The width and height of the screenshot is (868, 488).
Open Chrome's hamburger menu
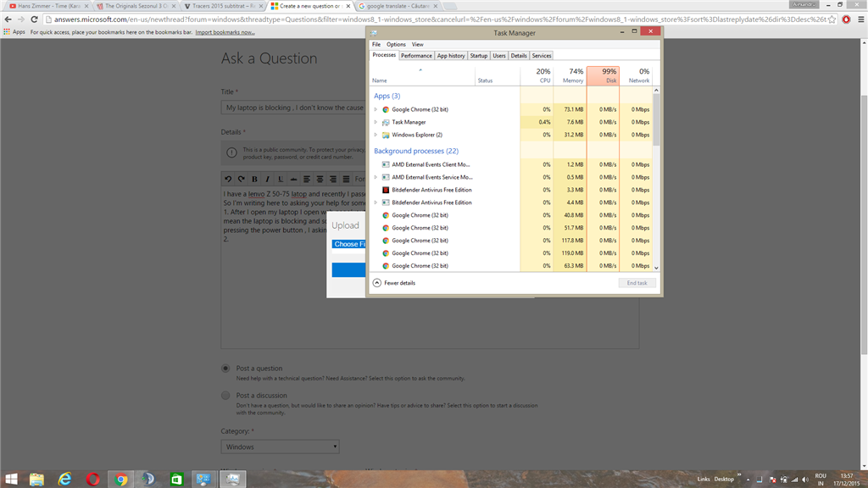pos(861,19)
